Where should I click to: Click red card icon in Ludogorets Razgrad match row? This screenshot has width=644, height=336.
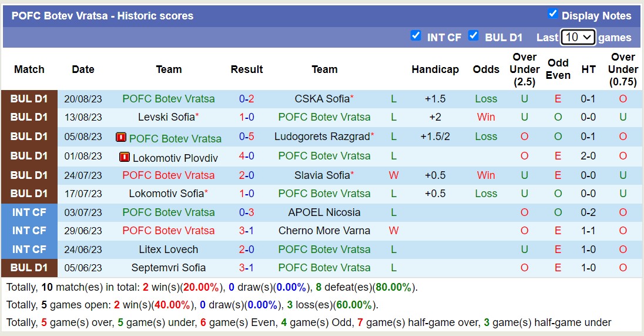click(121, 138)
